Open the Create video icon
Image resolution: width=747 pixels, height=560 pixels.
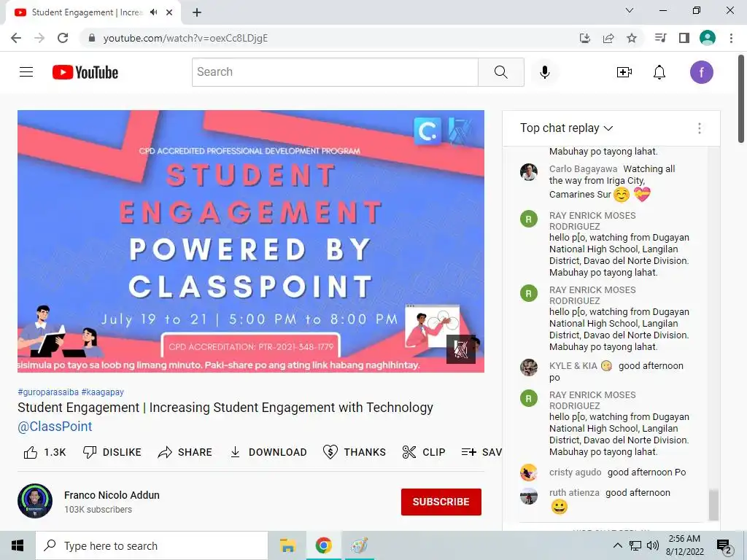(x=624, y=72)
